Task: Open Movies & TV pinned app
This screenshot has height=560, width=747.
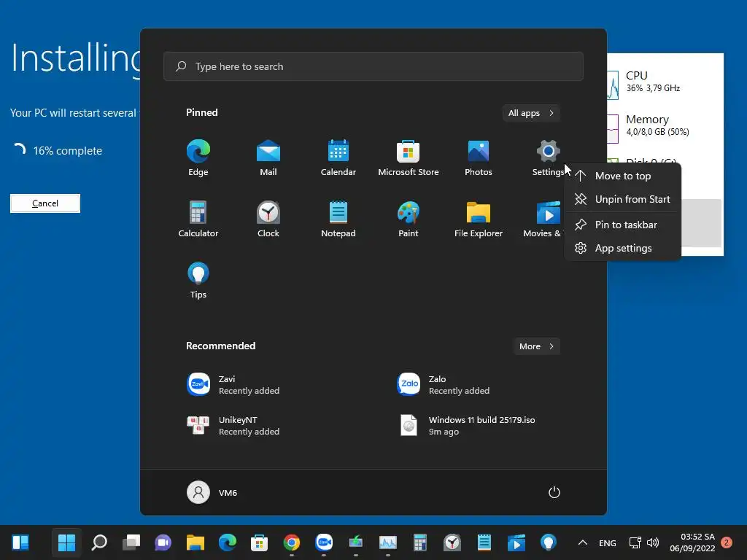Action: point(543,219)
